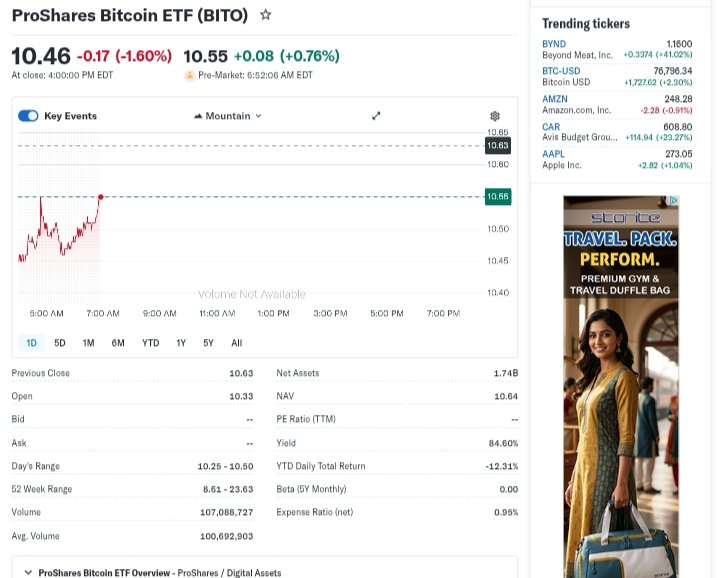Open the AAPL ticker link

[553, 154]
